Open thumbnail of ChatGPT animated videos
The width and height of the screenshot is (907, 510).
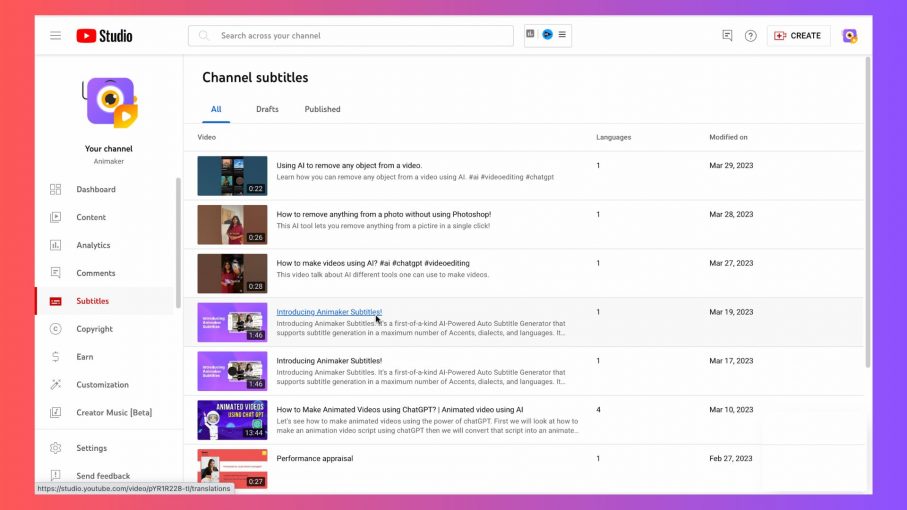click(232, 420)
